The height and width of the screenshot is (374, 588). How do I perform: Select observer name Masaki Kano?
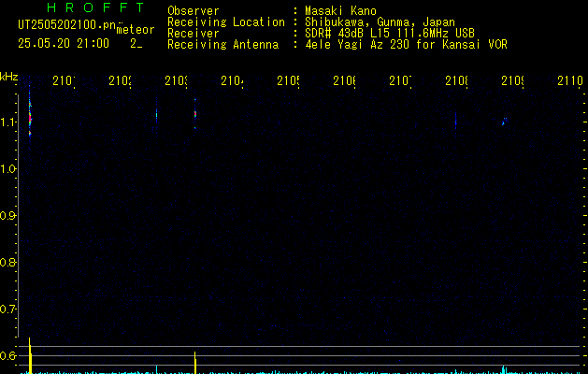point(340,10)
